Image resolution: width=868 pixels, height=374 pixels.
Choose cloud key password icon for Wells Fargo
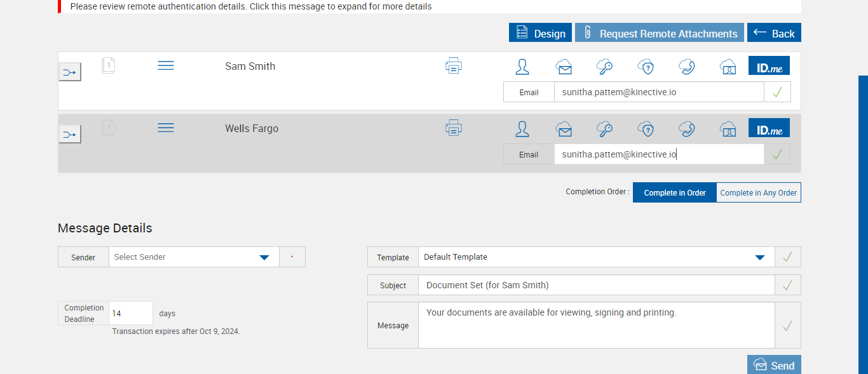point(604,129)
